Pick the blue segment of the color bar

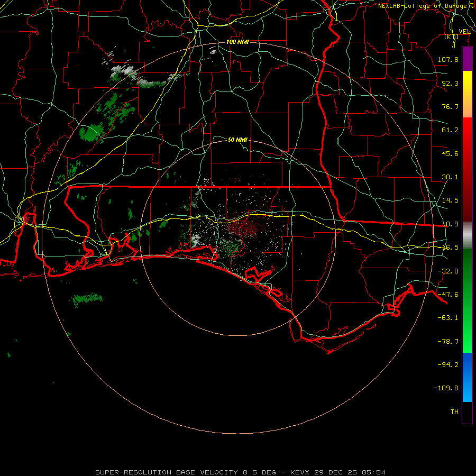[467, 377]
